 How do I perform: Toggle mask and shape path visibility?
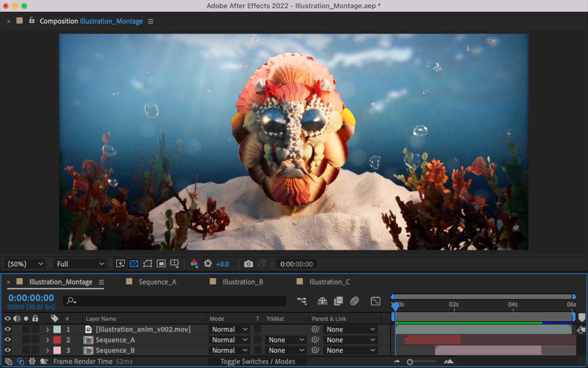[148, 264]
